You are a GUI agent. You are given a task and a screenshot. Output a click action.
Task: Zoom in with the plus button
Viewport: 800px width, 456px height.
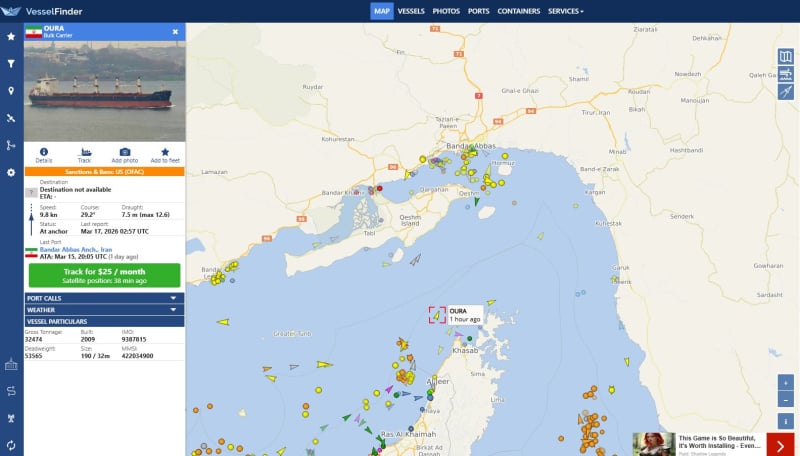point(786,383)
